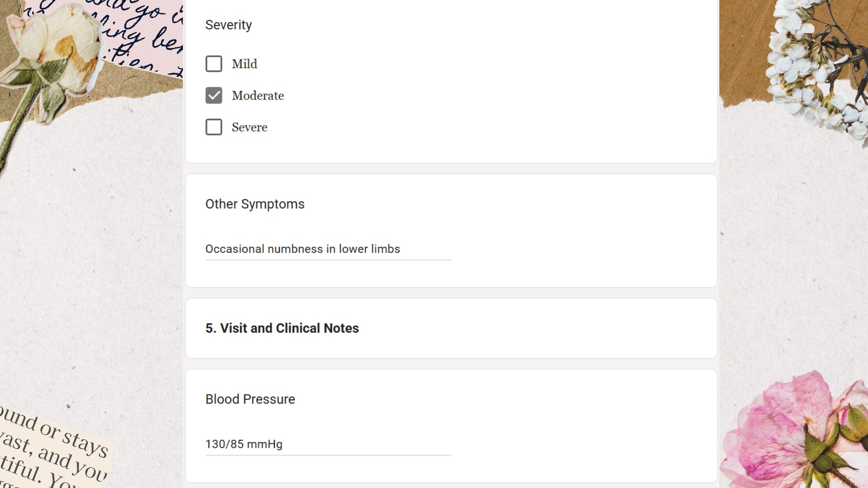The width and height of the screenshot is (868, 488).
Task: Click blank area beside Severe option
Action: [452, 127]
